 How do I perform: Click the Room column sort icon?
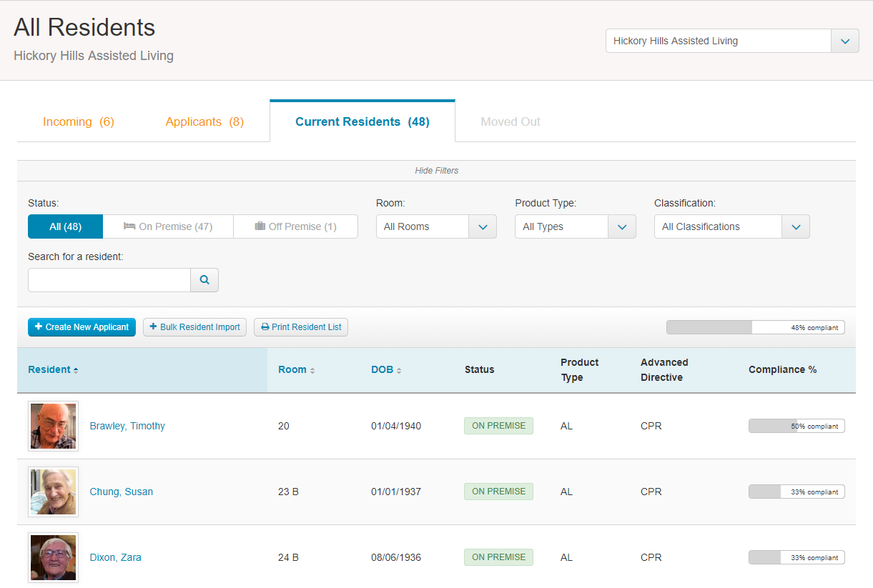pos(312,370)
